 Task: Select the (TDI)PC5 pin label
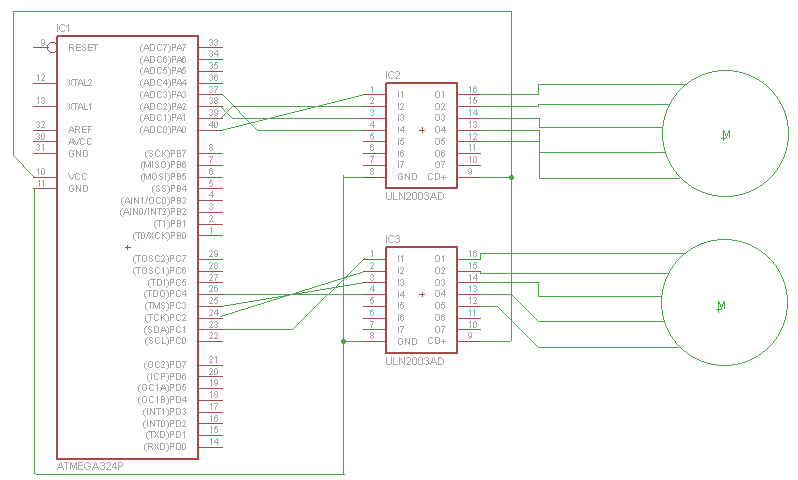[x=167, y=283]
